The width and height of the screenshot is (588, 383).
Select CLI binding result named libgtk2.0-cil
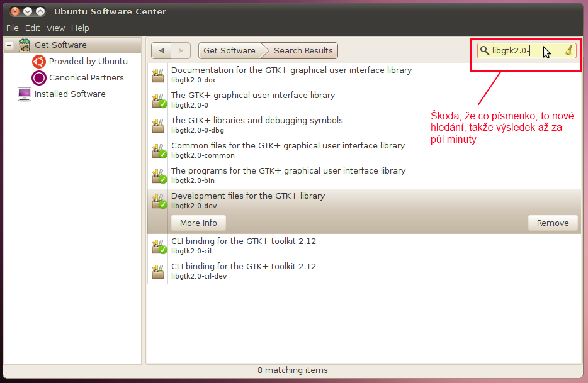[364, 246]
